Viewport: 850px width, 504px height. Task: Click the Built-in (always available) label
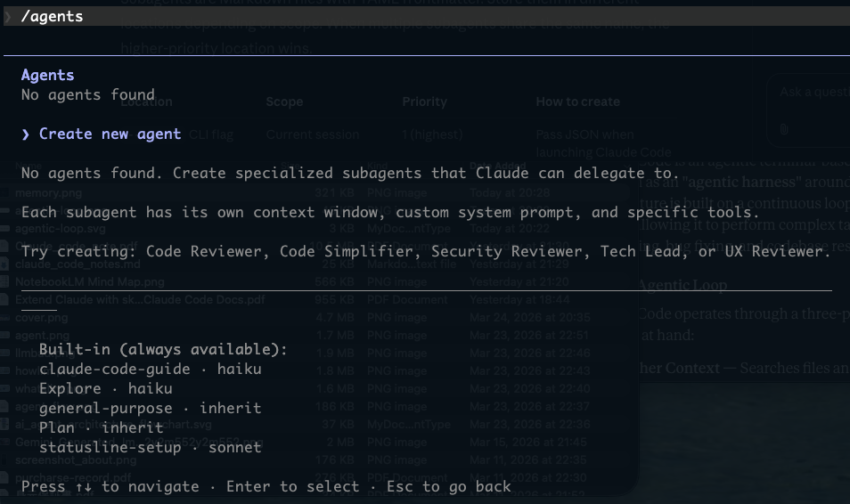(163, 349)
